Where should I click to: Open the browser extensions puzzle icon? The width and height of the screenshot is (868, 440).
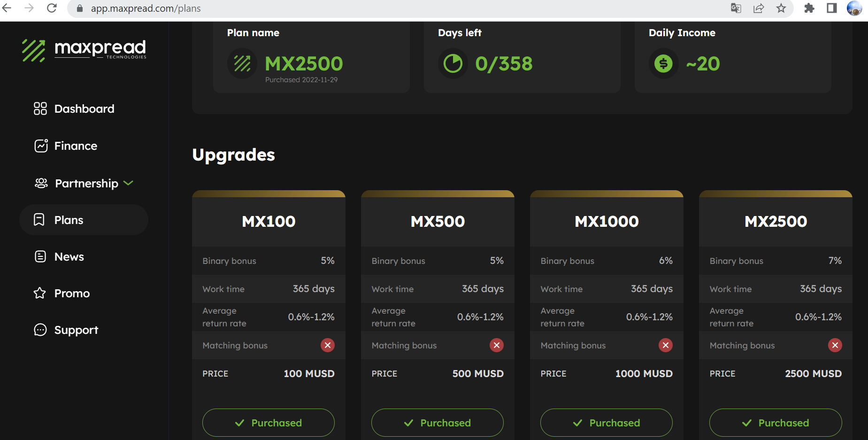(809, 8)
